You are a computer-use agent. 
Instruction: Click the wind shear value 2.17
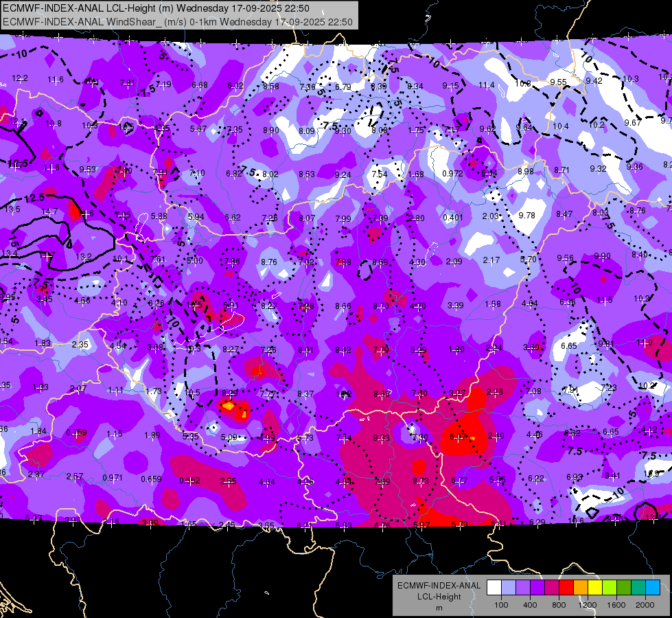tap(491, 260)
